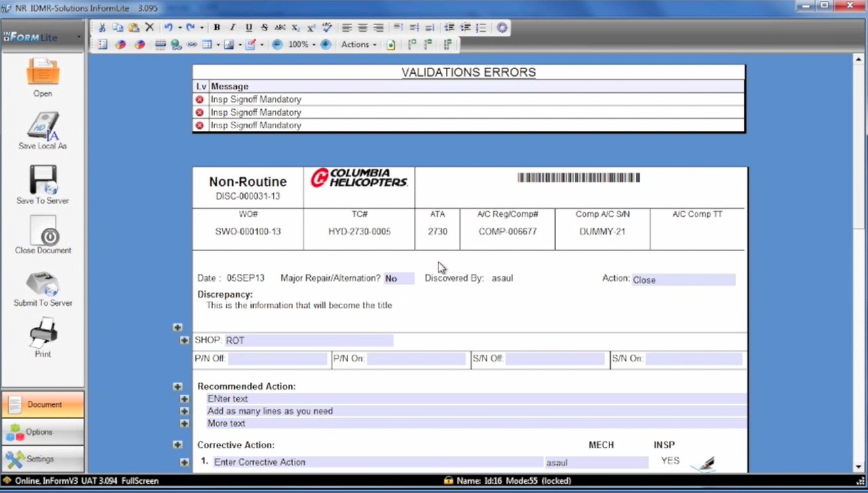Screen dimensions: 868x493
Task: Print the document using the Print icon
Action: [x=43, y=334]
